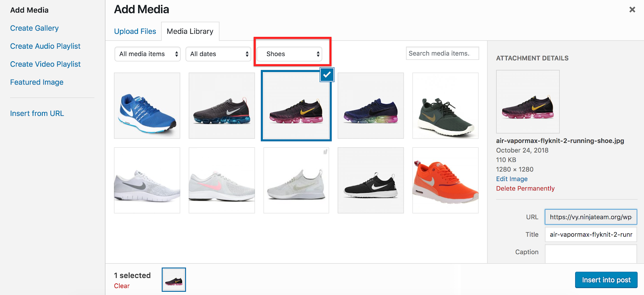Close the Add Media dialog

click(632, 10)
